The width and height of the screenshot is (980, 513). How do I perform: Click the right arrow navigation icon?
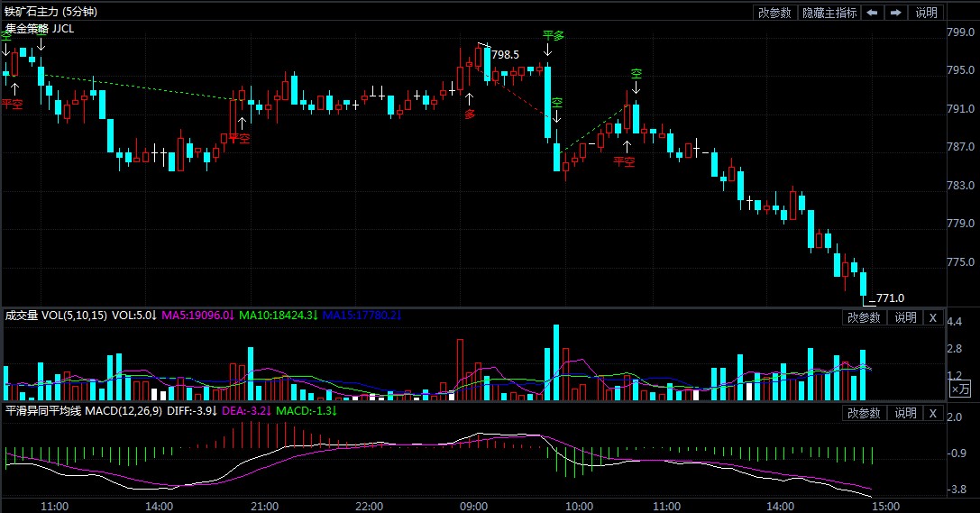(895, 13)
